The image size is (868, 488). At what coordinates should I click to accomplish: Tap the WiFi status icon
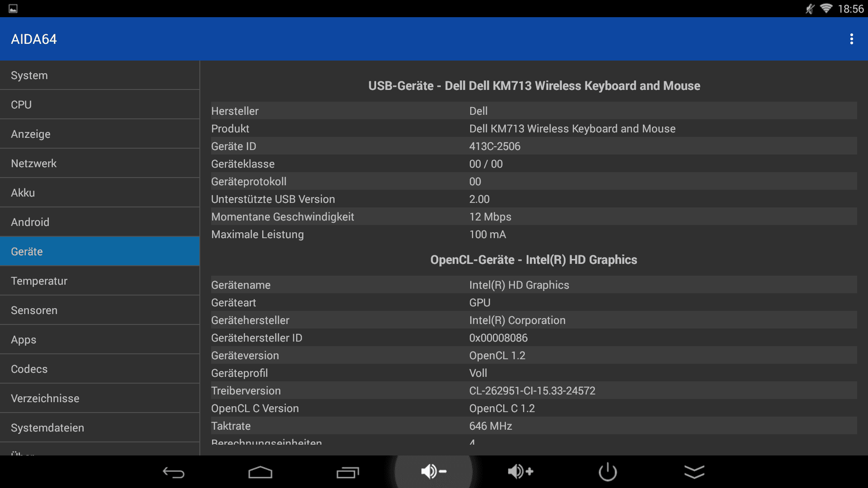point(826,9)
